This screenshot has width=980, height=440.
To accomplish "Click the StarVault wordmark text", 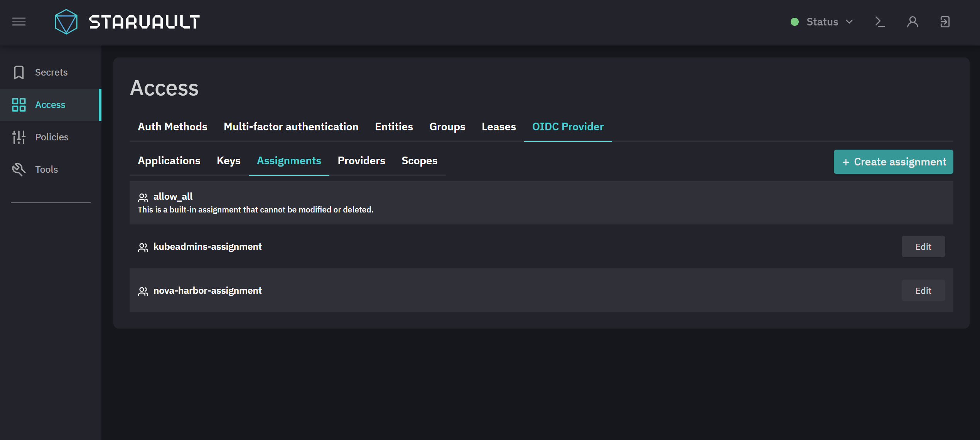I will click(144, 22).
